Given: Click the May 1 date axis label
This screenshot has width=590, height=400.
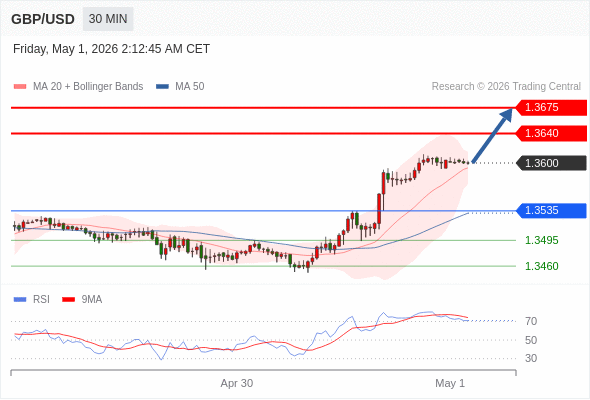Looking at the screenshot, I should 450,383.
